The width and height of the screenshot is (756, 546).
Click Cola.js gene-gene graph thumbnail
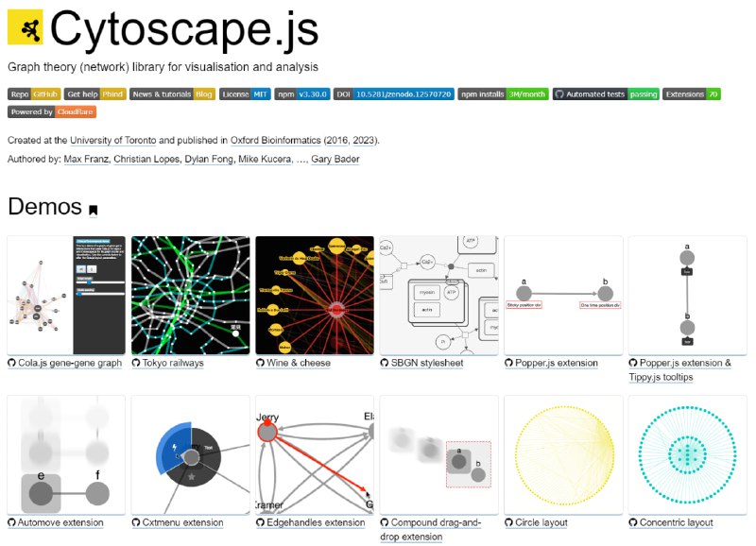point(66,295)
